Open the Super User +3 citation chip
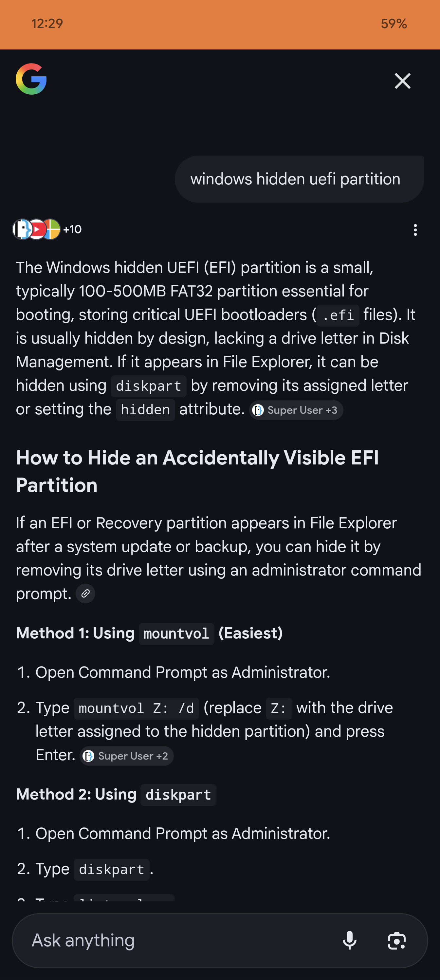 coord(296,410)
